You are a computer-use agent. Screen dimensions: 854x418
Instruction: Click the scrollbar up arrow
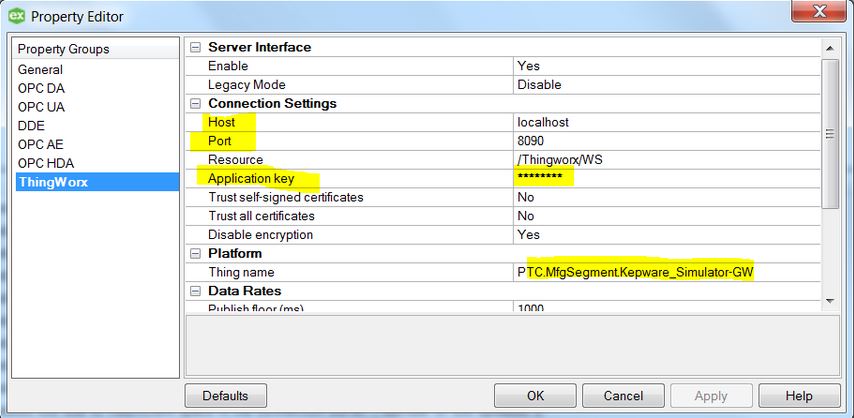click(x=829, y=49)
